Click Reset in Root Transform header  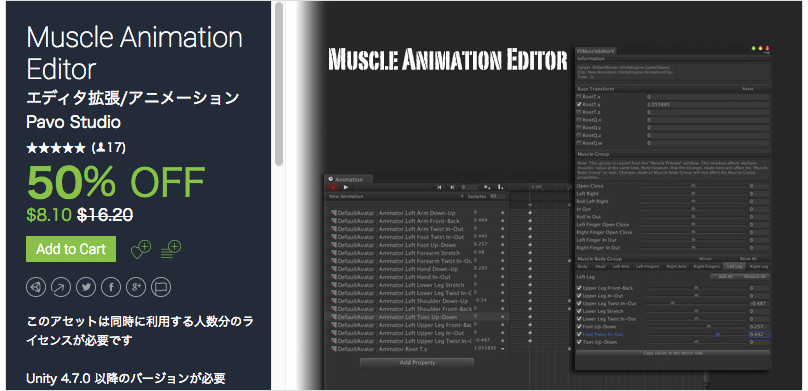click(747, 89)
